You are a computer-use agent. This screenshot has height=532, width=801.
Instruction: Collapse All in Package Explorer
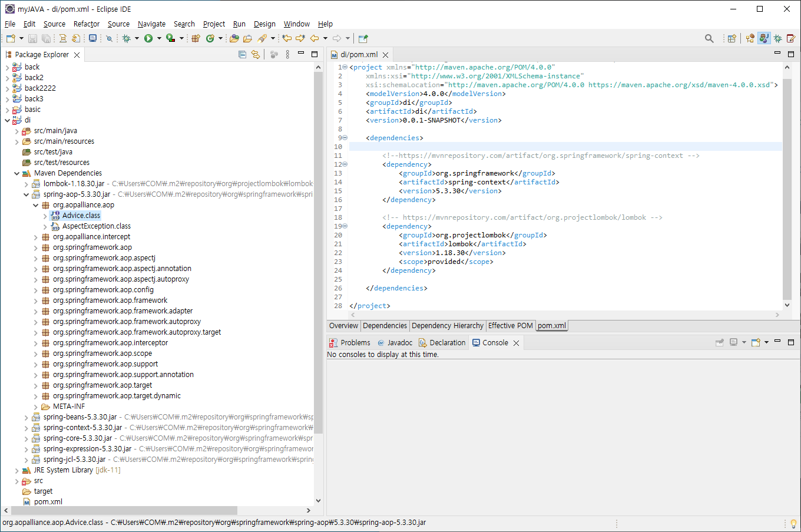click(x=242, y=54)
